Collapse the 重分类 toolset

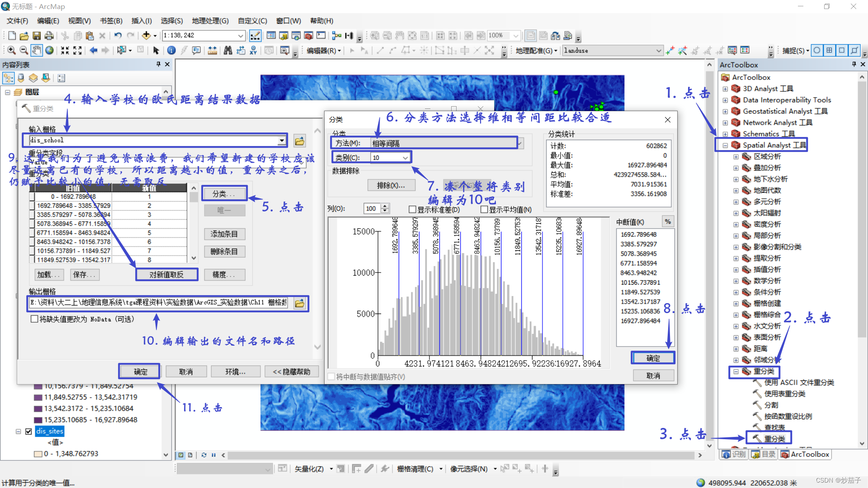[736, 371]
